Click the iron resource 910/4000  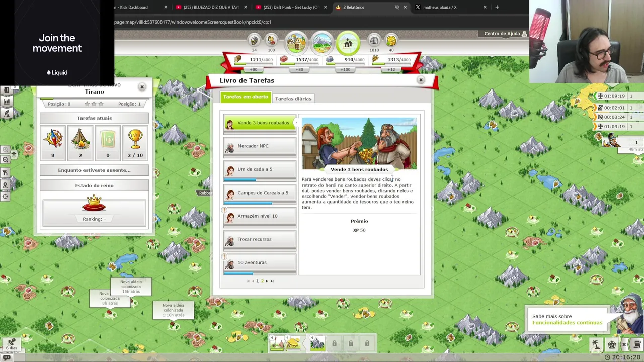pos(346,60)
